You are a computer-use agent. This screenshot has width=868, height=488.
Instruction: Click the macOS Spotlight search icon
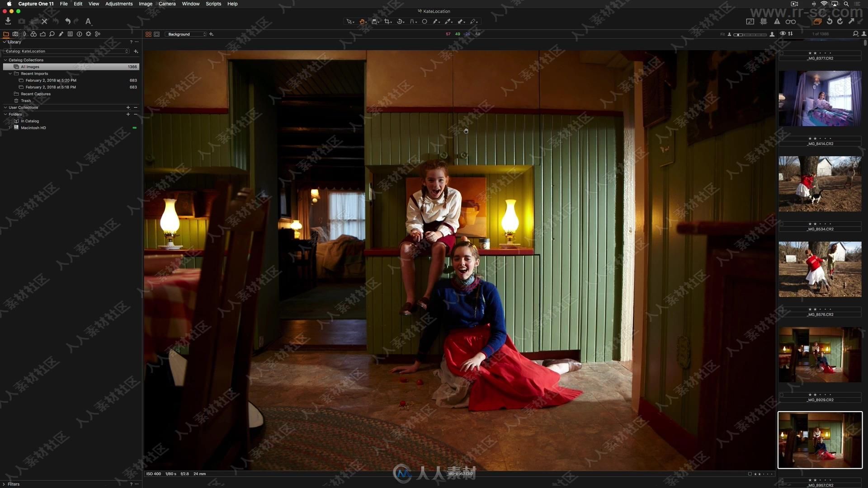846,4
